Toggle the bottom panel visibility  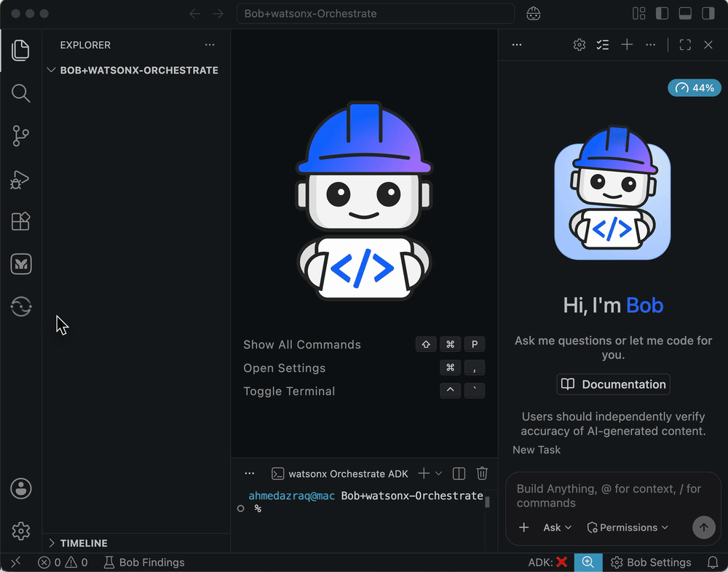(685, 14)
